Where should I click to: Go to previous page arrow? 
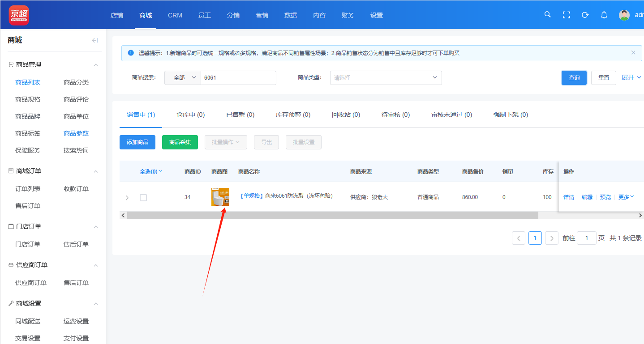pos(519,238)
